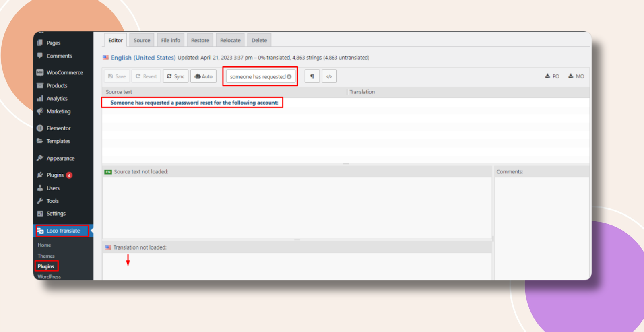Toggle code view icon

(329, 76)
